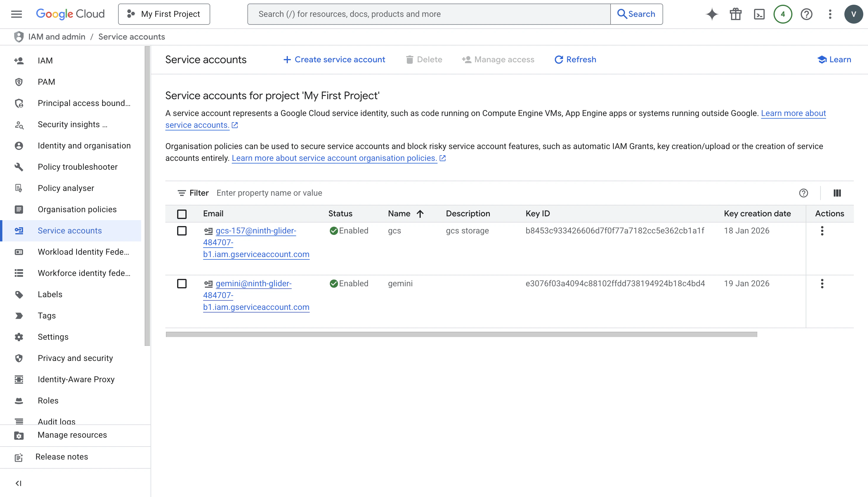Refresh the service accounts list
The height and width of the screenshot is (497, 868).
click(575, 60)
